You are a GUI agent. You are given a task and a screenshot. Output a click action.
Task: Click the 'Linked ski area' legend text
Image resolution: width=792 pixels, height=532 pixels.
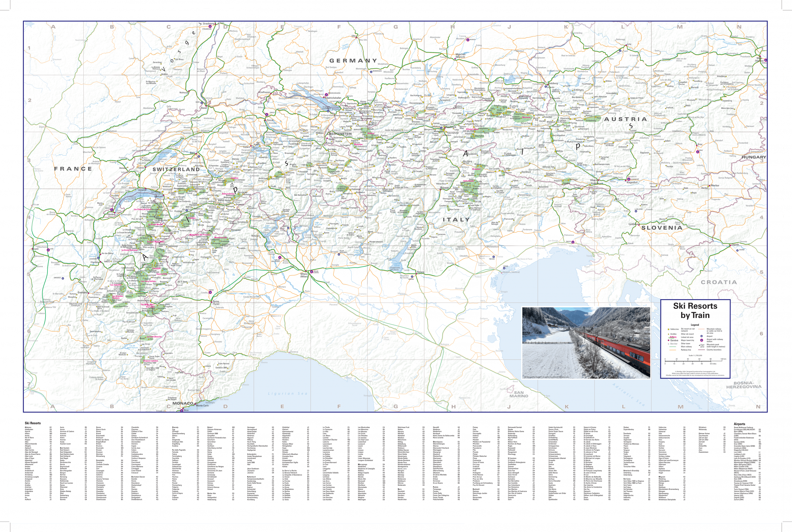(687, 337)
